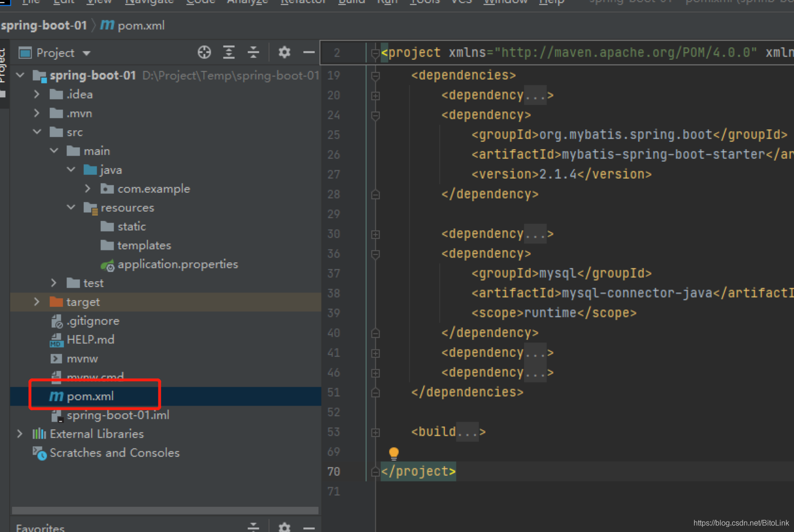
Task: Select the mvnw file
Action: 83,358
